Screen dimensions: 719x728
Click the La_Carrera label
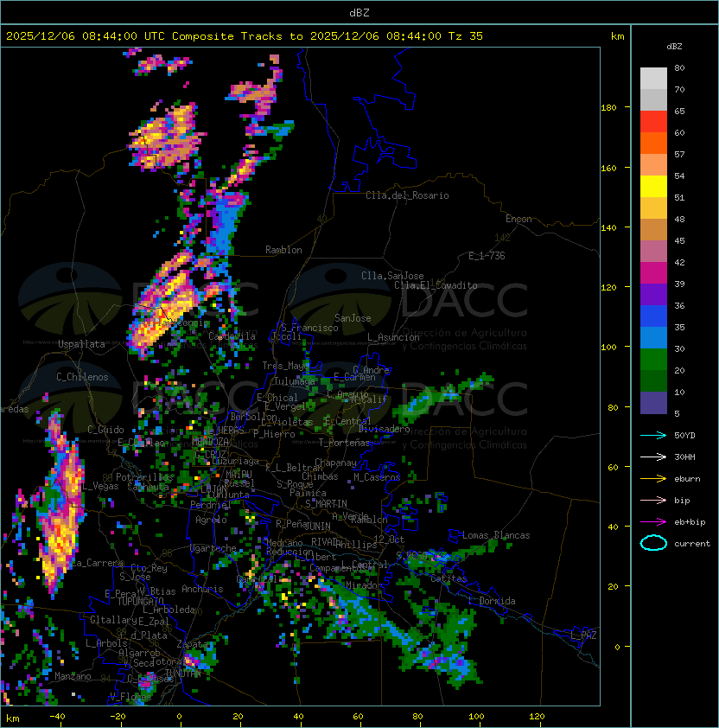pos(98,563)
